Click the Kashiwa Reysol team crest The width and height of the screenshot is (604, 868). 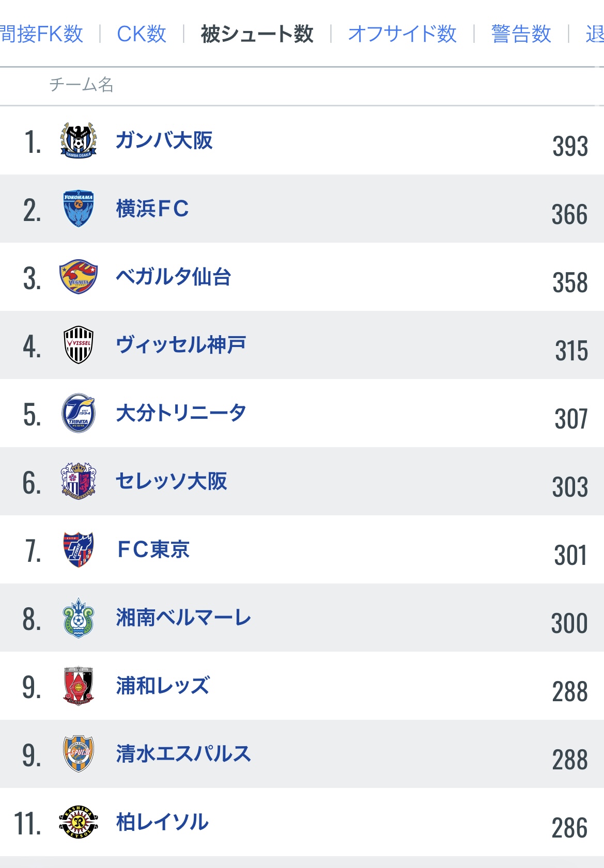[79, 822]
